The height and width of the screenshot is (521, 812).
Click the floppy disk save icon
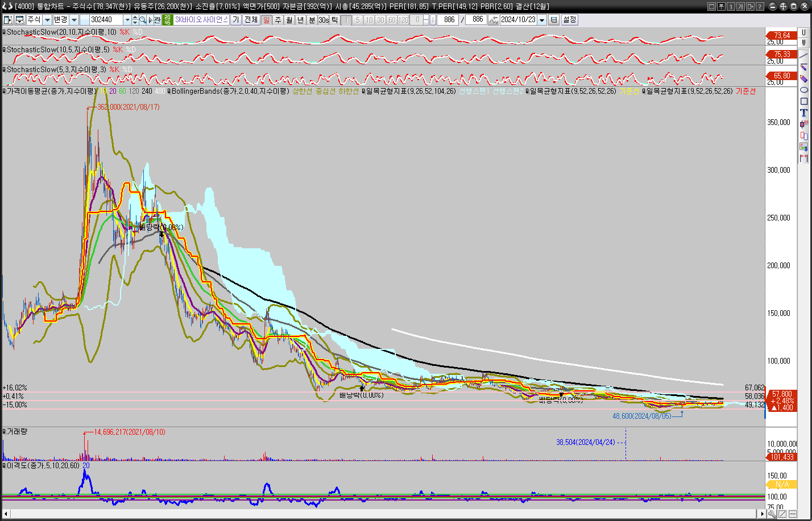click(x=553, y=20)
